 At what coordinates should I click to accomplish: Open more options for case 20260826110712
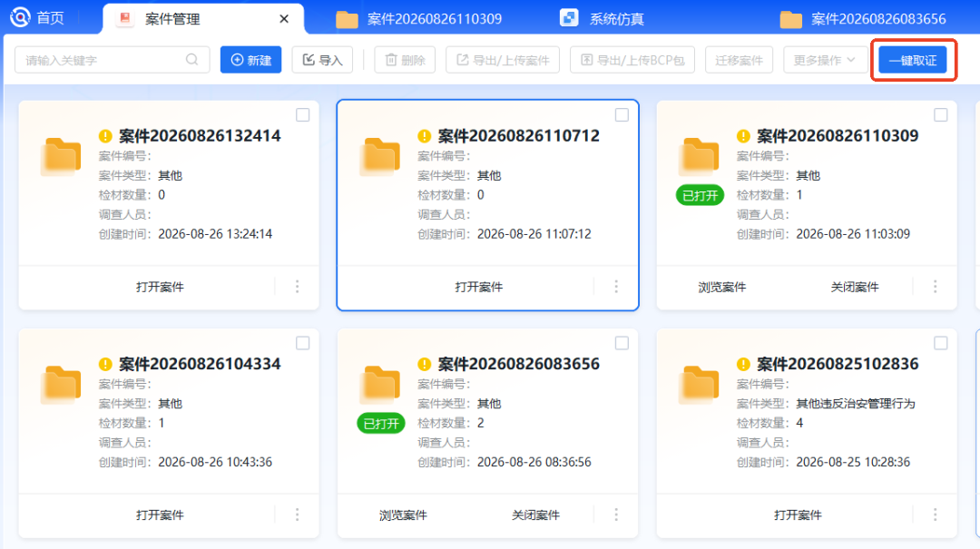point(616,287)
